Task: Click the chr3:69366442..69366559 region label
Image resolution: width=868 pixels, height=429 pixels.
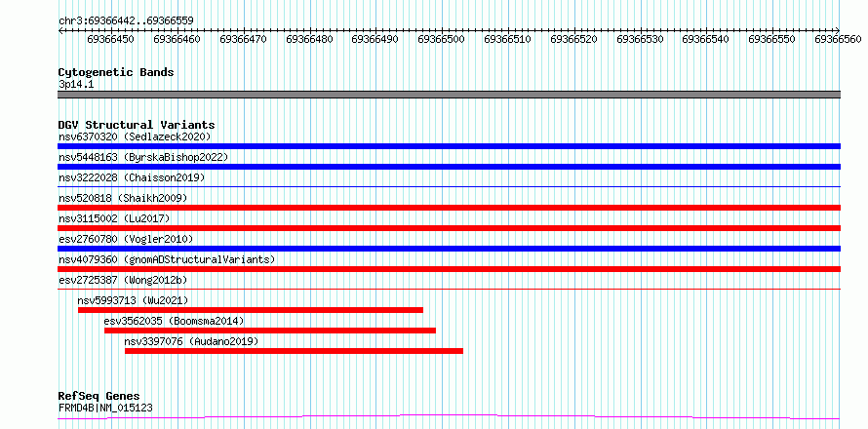Action: [126, 20]
